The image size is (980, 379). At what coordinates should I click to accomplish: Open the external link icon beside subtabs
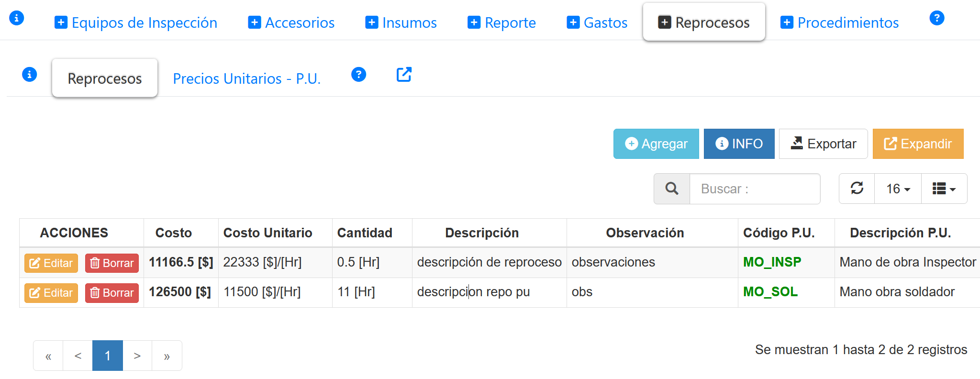404,75
